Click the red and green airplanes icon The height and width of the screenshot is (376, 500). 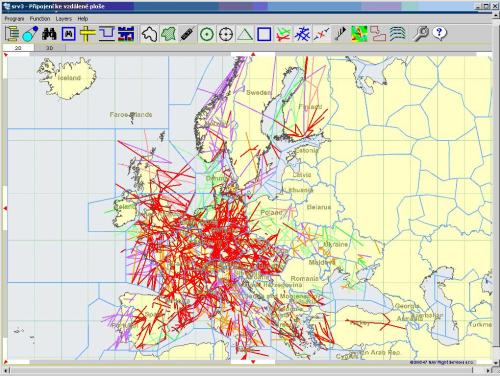coord(283,34)
